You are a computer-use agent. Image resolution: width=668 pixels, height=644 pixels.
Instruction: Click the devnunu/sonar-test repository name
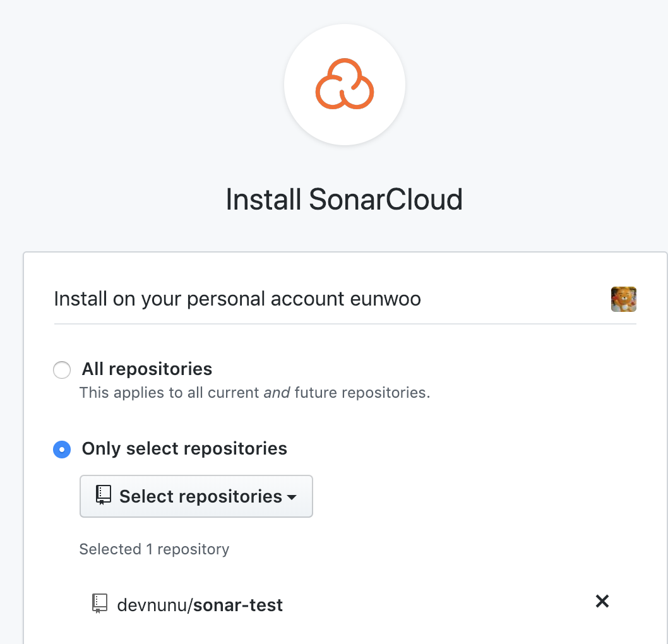(x=200, y=605)
